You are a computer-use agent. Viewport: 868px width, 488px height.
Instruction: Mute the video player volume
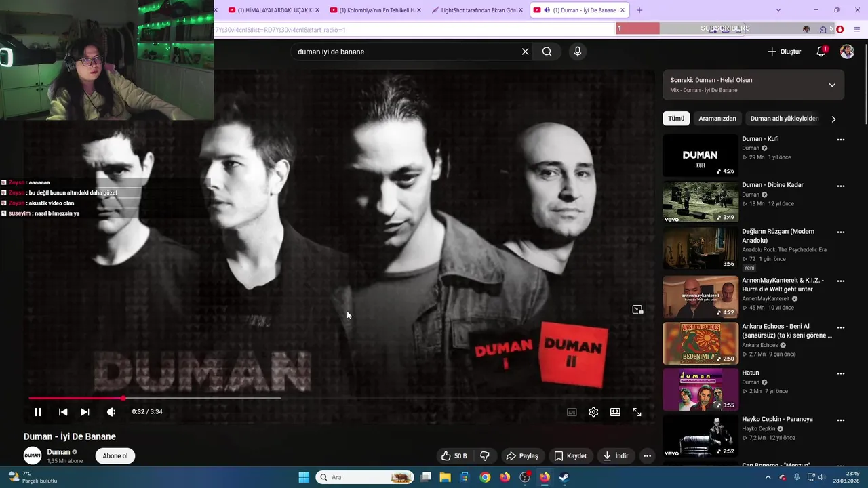point(111,412)
